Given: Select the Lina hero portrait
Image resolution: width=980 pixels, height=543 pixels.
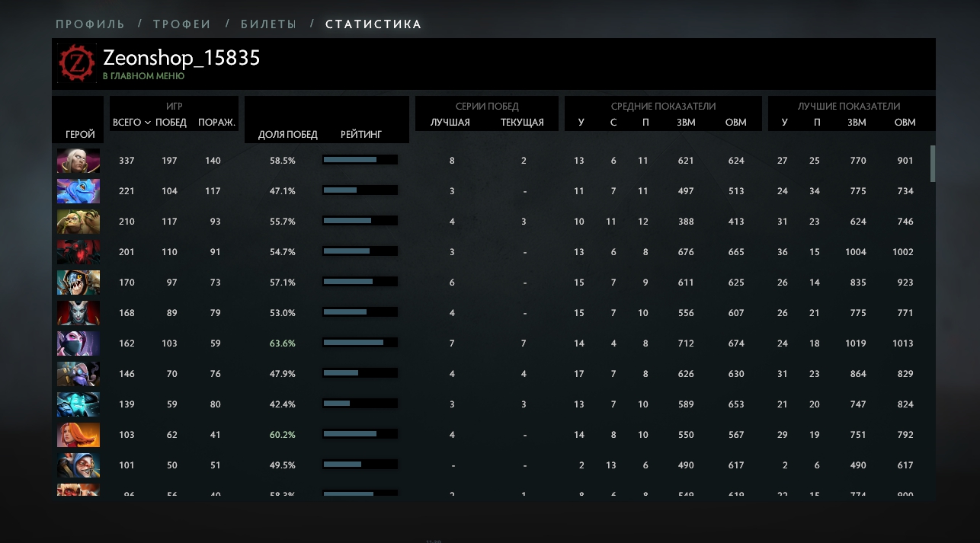Looking at the screenshot, I should pyautogui.click(x=78, y=435).
